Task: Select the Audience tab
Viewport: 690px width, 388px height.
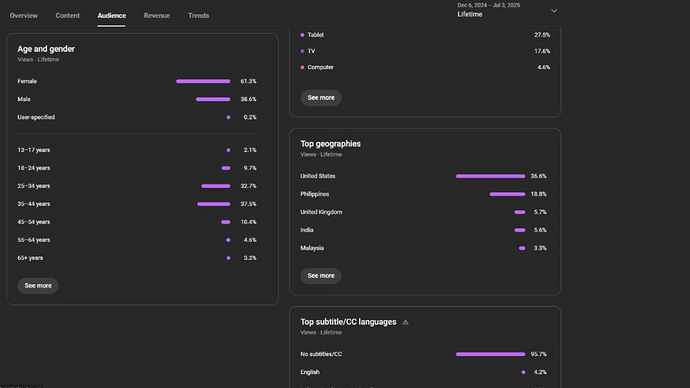Action: coord(111,15)
